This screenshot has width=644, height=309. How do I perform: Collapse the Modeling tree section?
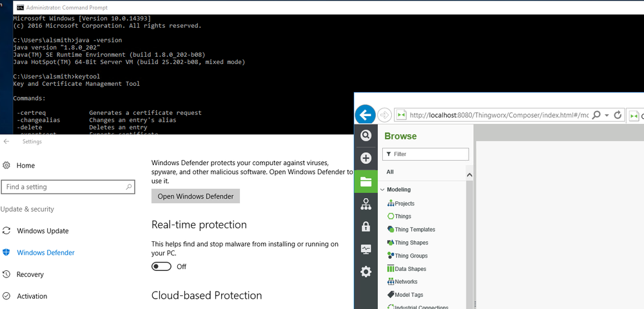point(382,190)
